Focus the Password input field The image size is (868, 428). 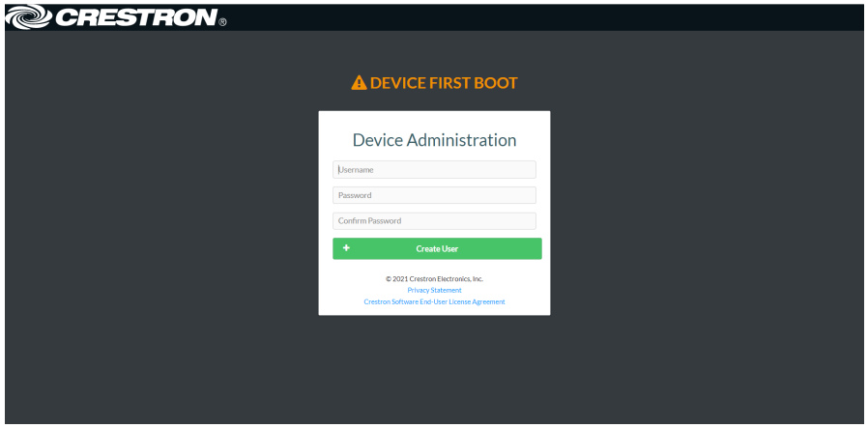tap(434, 195)
